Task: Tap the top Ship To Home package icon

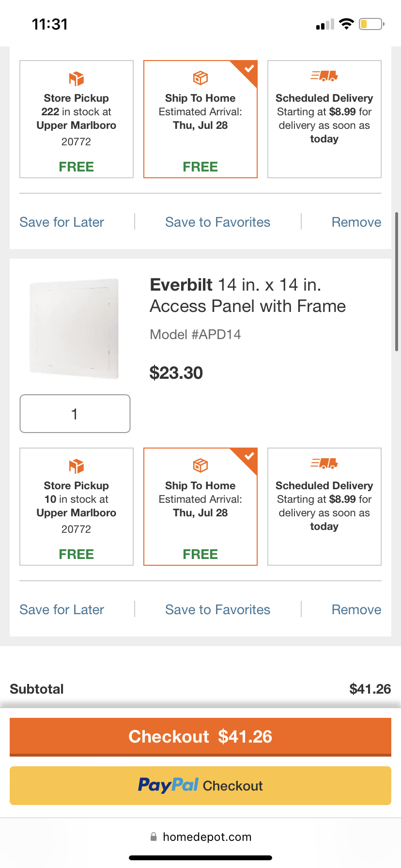Action: point(200,78)
